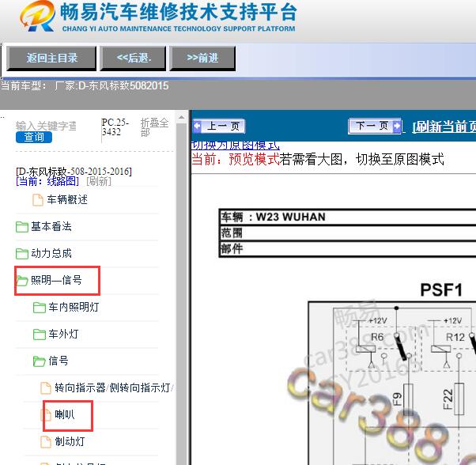Collapse the 照明—信号 folder
This screenshot has width=476, height=465.
pos(56,280)
